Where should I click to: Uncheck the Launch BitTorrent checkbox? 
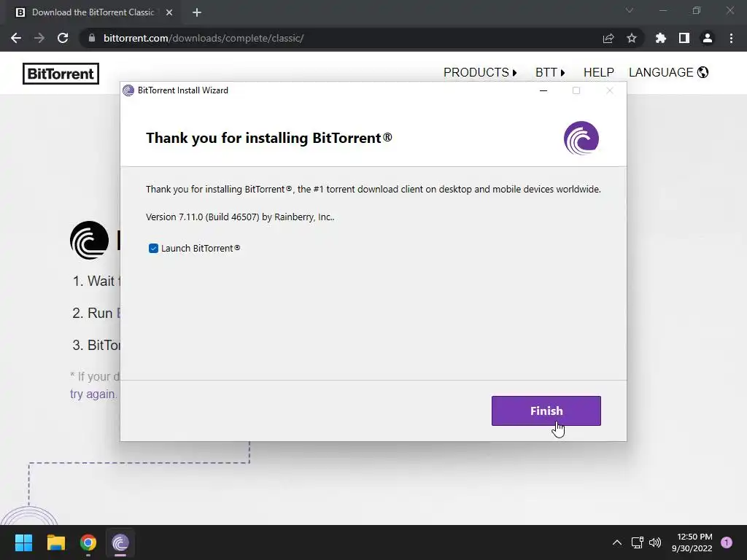coord(153,248)
